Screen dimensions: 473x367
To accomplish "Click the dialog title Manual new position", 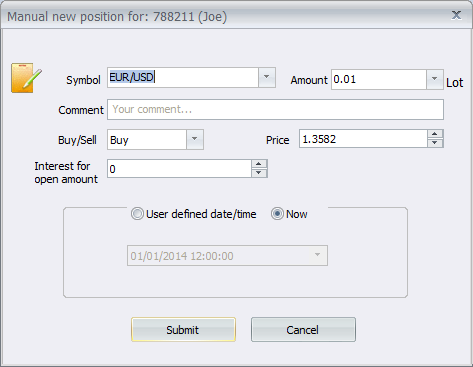I will 117,17.
